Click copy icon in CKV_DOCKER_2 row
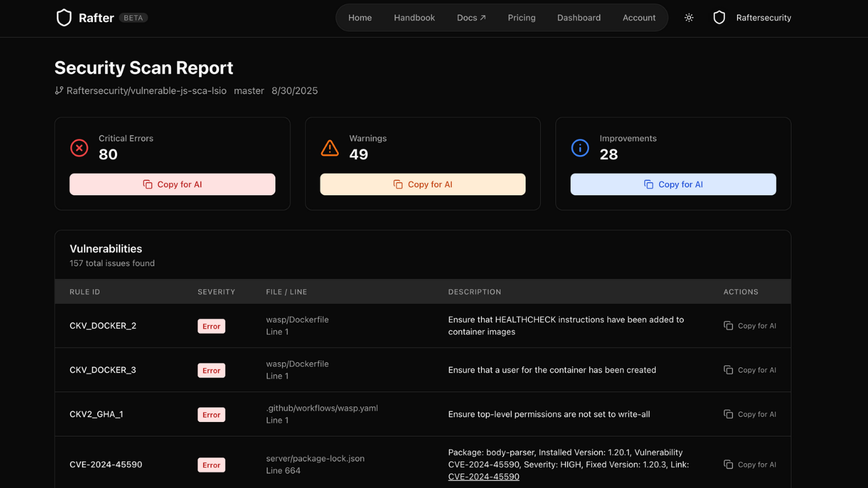This screenshot has height=488, width=868. point(728,326)
